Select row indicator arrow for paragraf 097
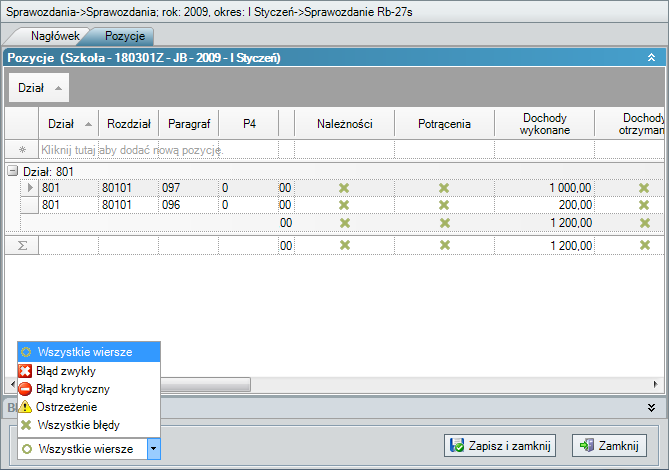Screen dimensions: 669x470 tap(30, 188)
